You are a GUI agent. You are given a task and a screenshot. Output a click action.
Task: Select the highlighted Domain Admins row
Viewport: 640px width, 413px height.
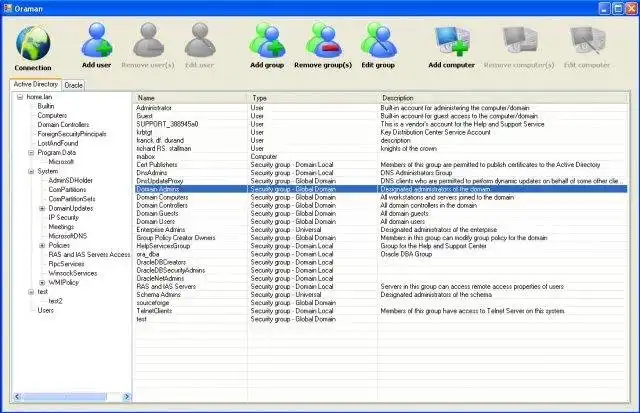(381, 189)
